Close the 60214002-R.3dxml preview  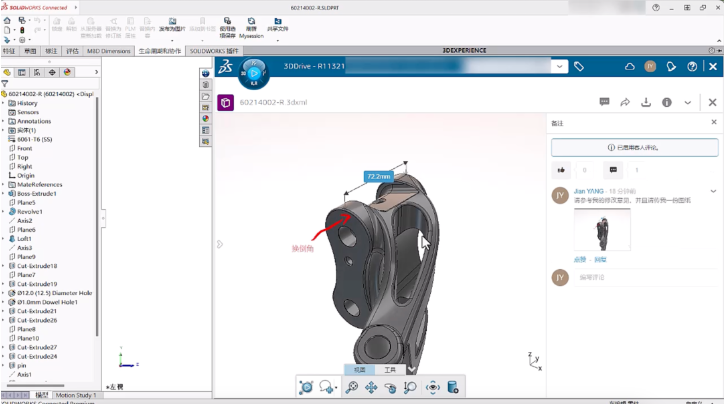coord(713,103)
